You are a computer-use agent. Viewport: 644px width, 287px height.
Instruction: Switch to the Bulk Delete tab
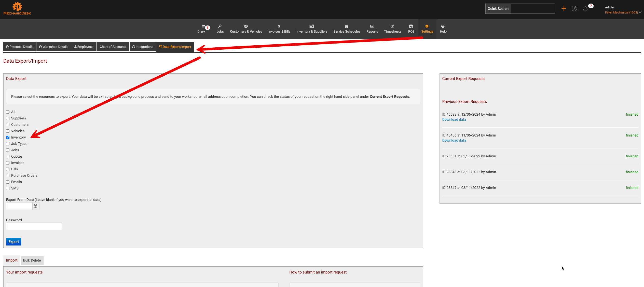click(x=32, y=260)
